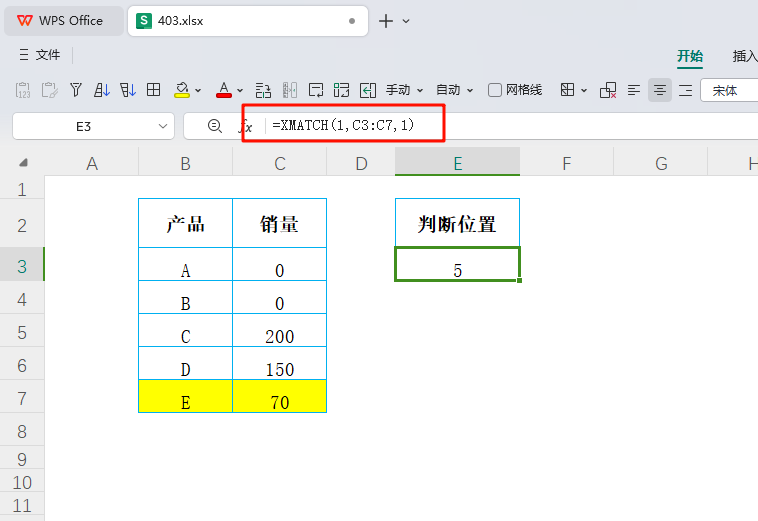758x521 pixels.
Task: Select column E header
Action: [x=457, y=163]
